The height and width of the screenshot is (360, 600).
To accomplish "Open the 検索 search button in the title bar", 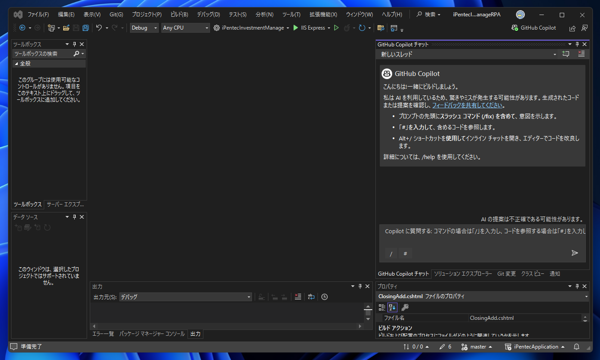I will [x=428, y=15].
